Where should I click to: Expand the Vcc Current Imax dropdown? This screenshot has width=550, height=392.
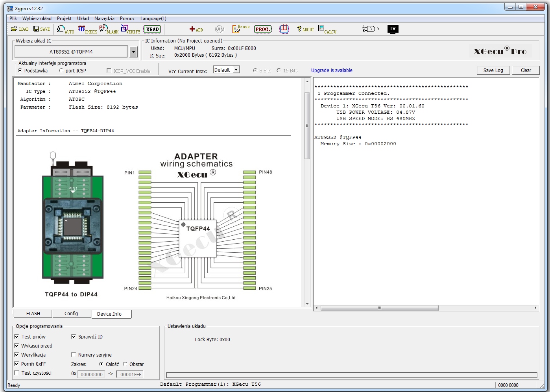coord(236,70)
